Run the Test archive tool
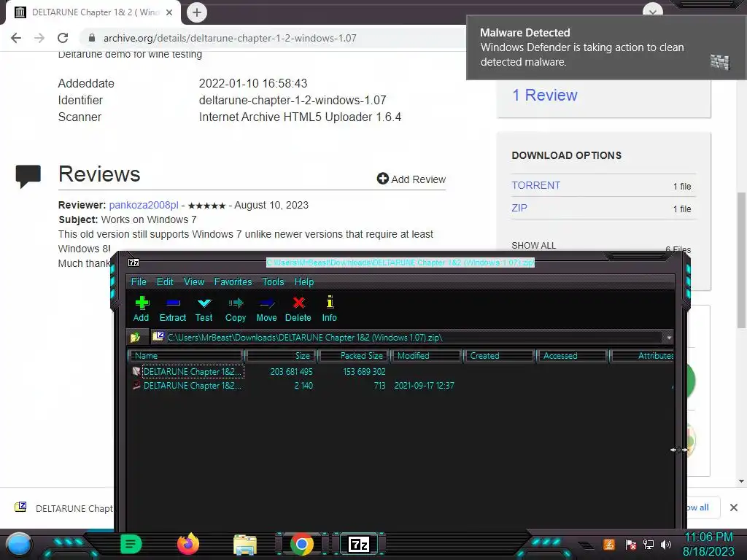Viewport: 747px width, 560px height. (204, 308)
